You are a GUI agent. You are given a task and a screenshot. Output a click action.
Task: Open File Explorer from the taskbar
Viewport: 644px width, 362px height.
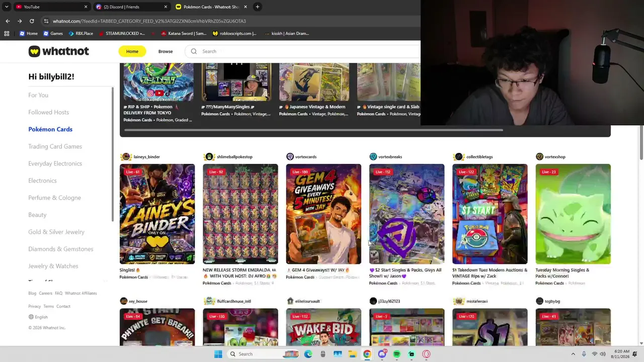pyautogui.click(x=352, y=354)
